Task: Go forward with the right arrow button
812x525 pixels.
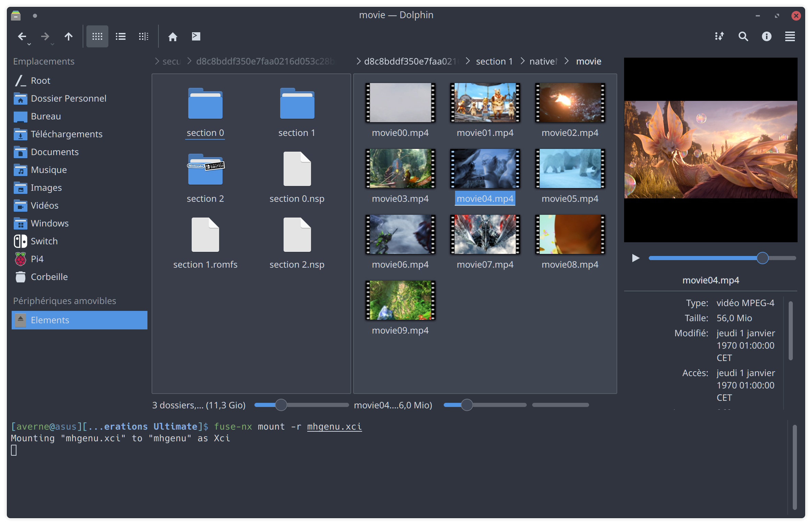Action: tap(45, 36)
